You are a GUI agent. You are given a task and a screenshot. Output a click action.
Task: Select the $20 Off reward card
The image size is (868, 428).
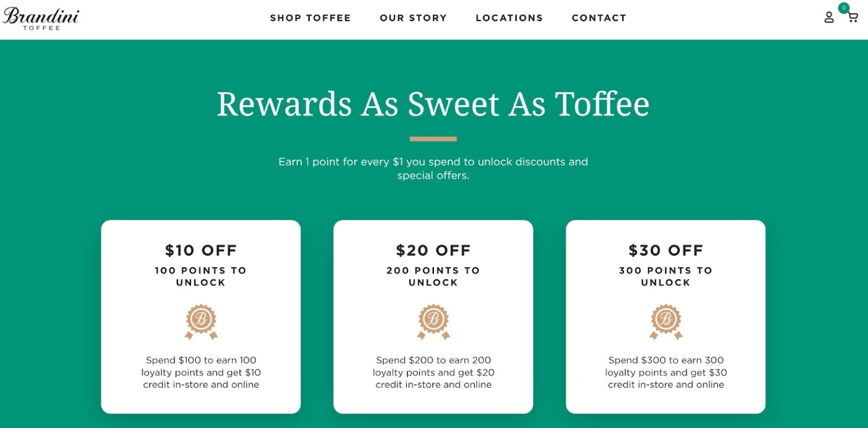coord(433,315)
